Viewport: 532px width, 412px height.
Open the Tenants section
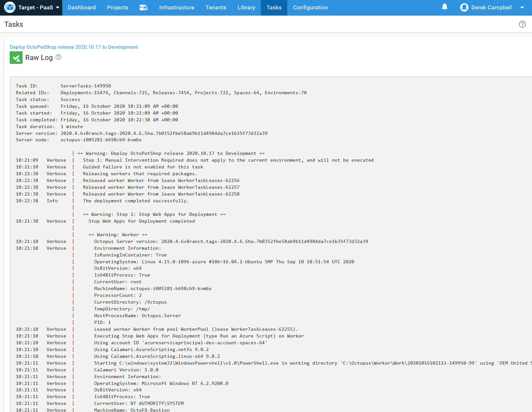[216, 7]
